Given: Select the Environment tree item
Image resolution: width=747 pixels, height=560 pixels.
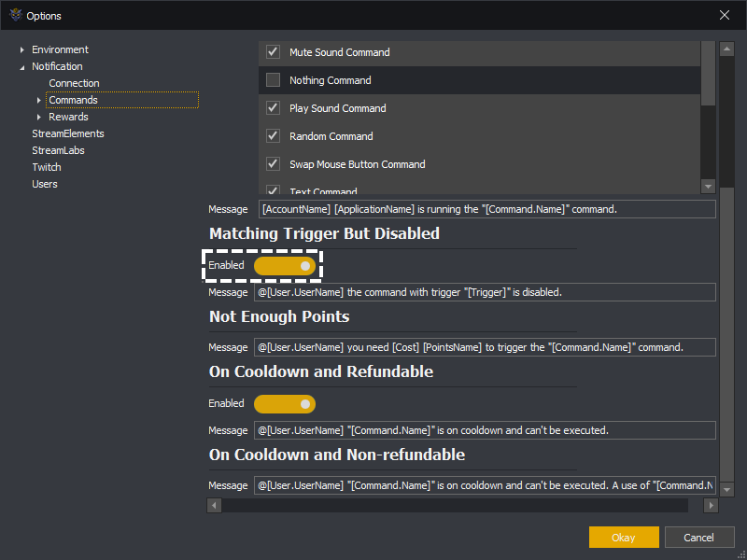Looking at the screenshot, I should pyautogui.click(x=60, y=49).
